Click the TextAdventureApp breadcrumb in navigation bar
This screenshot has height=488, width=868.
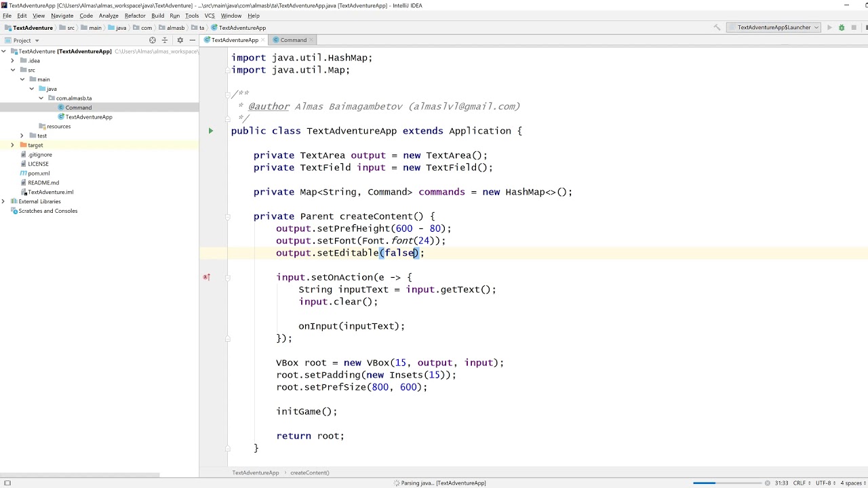click(242, 28)
